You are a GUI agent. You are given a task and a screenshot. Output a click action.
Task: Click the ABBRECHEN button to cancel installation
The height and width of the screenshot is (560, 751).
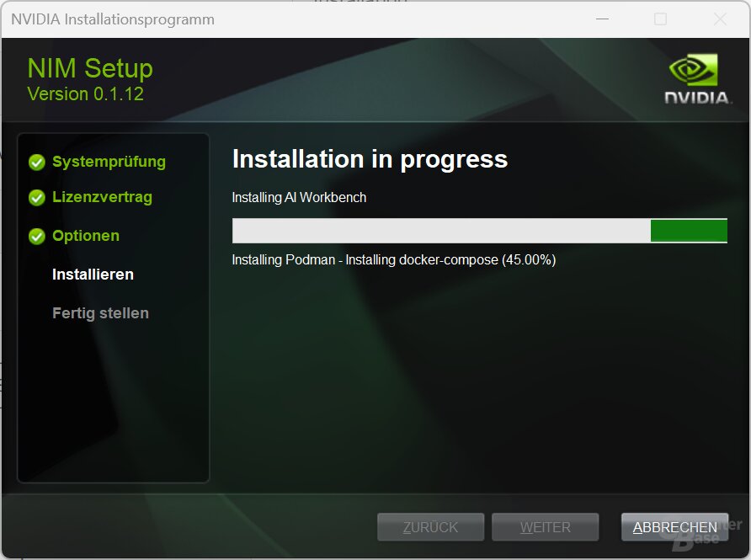point(674,526)
